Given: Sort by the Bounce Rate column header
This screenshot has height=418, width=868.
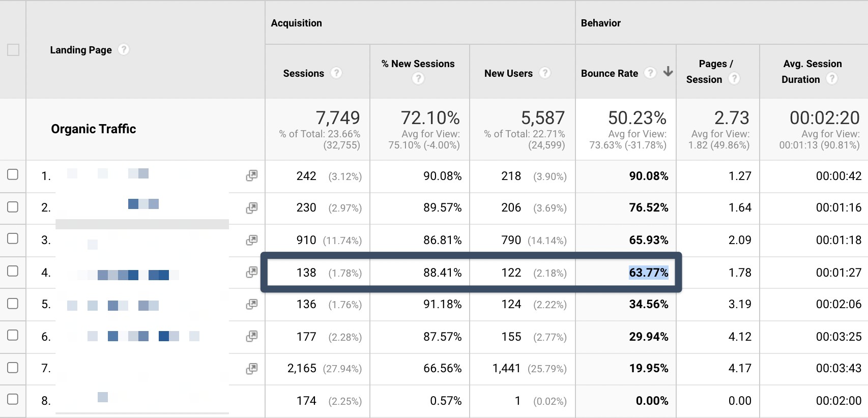Looking at the screenshot, I should [610, 73].
